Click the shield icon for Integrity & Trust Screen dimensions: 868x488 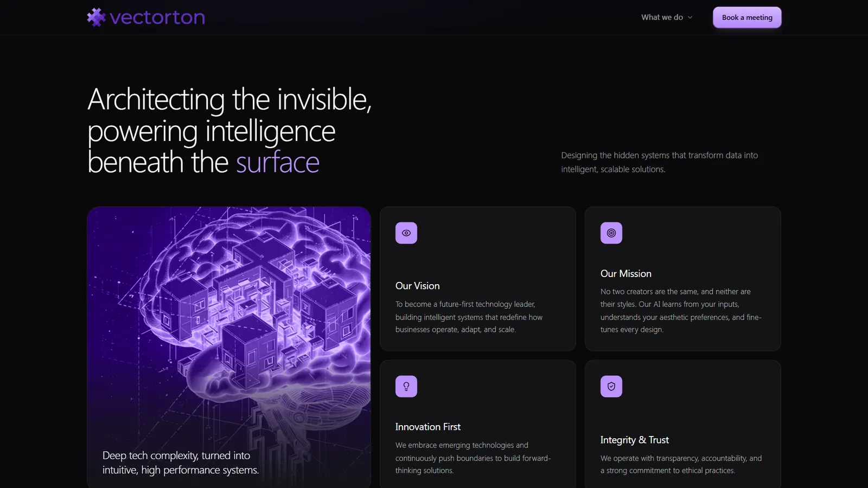tap(611, 387)
